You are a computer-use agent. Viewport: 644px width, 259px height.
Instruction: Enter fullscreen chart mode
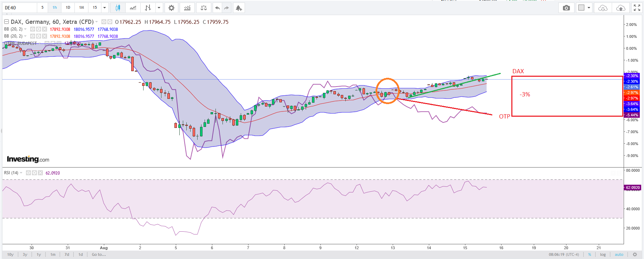[637, 8]
